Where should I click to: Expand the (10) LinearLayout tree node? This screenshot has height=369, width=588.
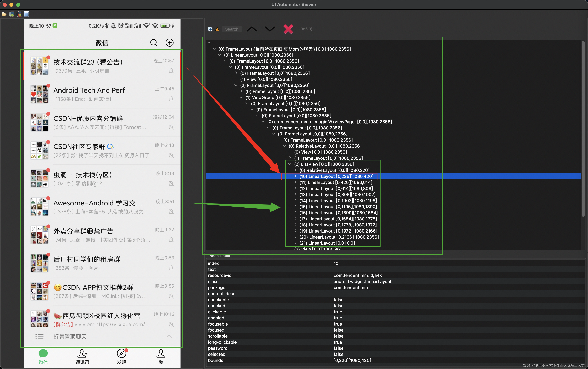click(x=296, y=176)
